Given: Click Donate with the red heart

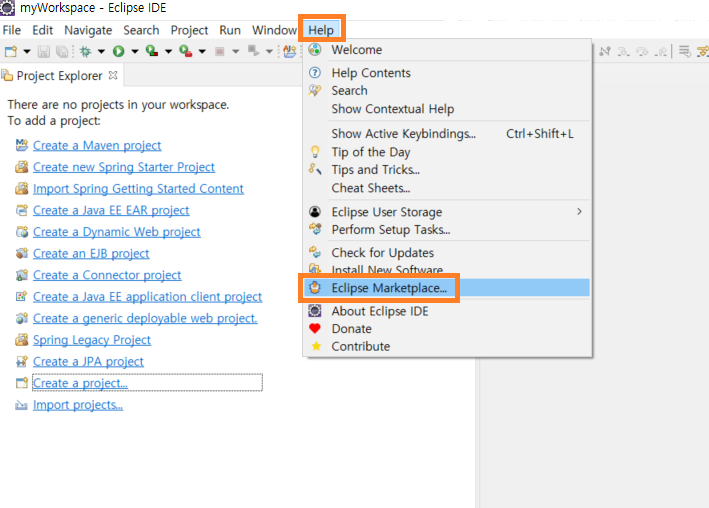Looking at the screenshot, I should coord(447,329).
